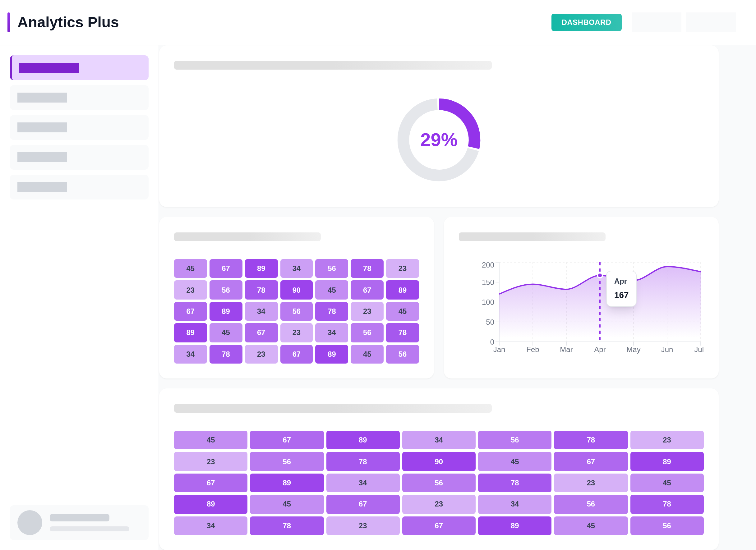Click the user avatar circle in sidebar
Image resolution: width=756 pixels, height=550 pixels.
pos(30,522)
